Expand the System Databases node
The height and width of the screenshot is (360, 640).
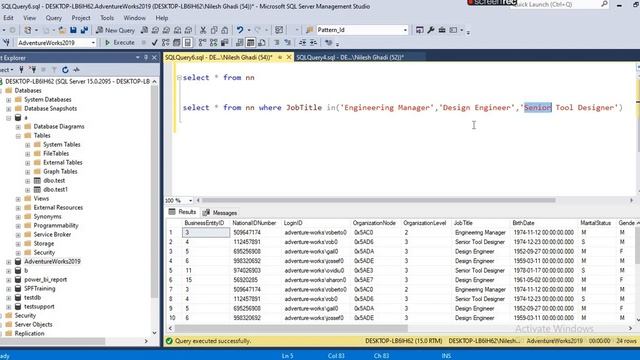[x=9, y=100]
